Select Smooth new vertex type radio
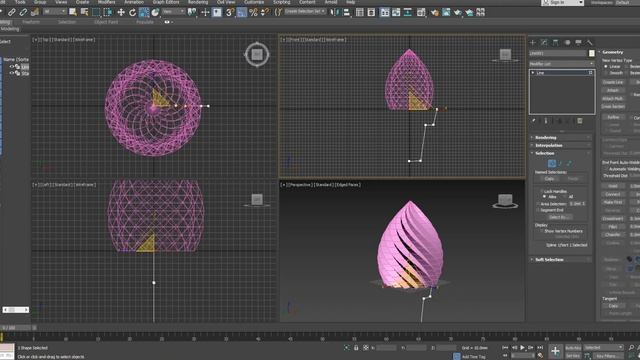This screenshot has width=640, height=360. (606, 73)
